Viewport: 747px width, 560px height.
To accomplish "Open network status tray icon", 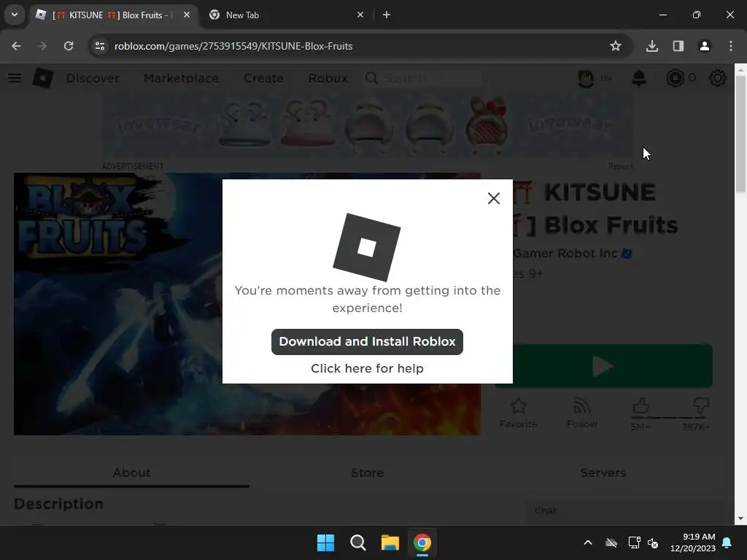I will pyautogui.click(x=634, y=542).
